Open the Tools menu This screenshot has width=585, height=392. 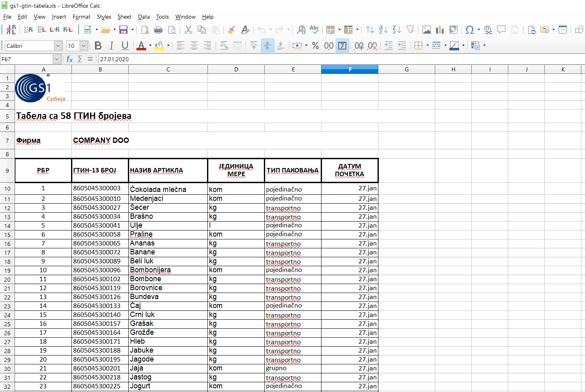pyautogui.click(x=162, y=17)
